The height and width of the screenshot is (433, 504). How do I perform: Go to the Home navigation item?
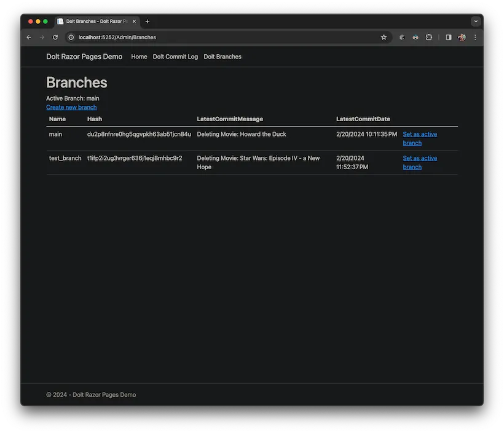tap(138, 57)
